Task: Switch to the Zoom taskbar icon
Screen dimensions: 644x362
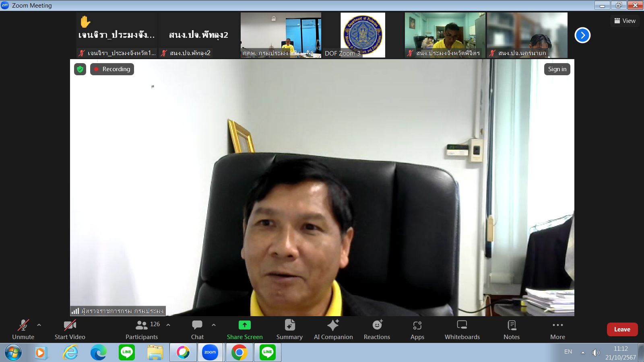Action: click(210, 353)
